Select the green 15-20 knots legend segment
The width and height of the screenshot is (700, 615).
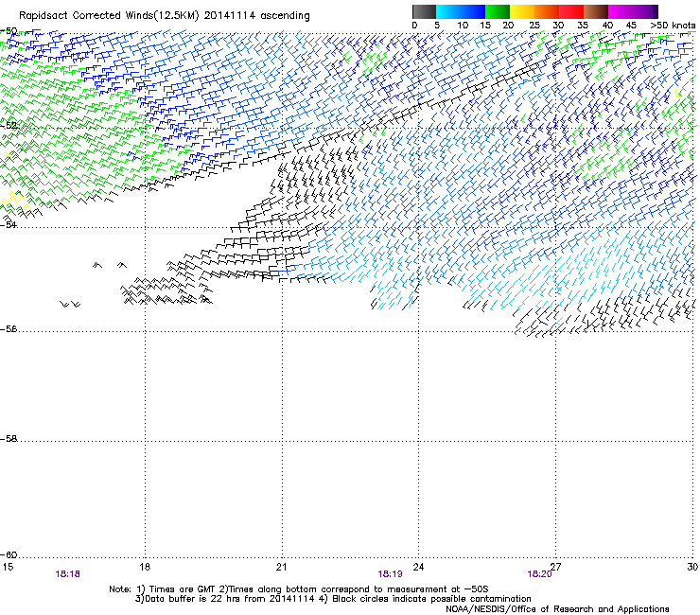coord(498,11)
